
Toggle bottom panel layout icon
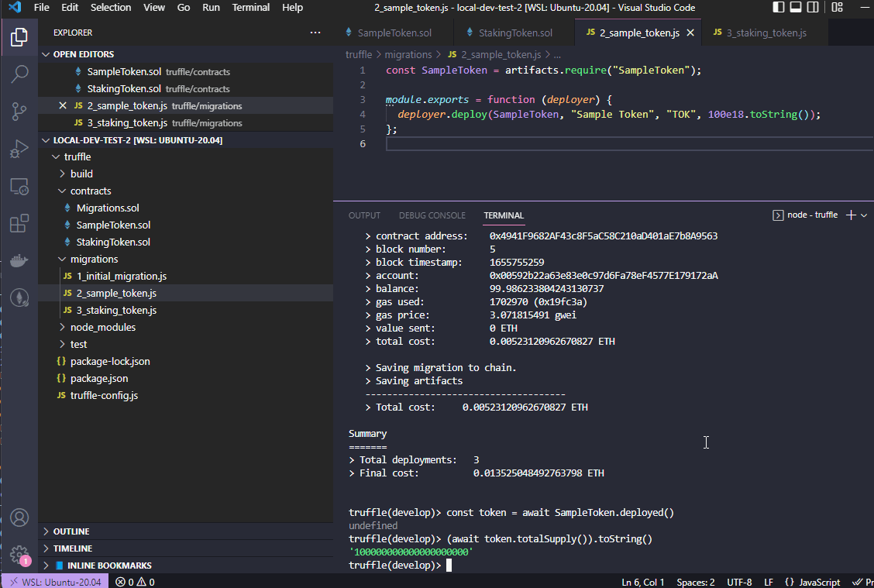click(796, 7)
